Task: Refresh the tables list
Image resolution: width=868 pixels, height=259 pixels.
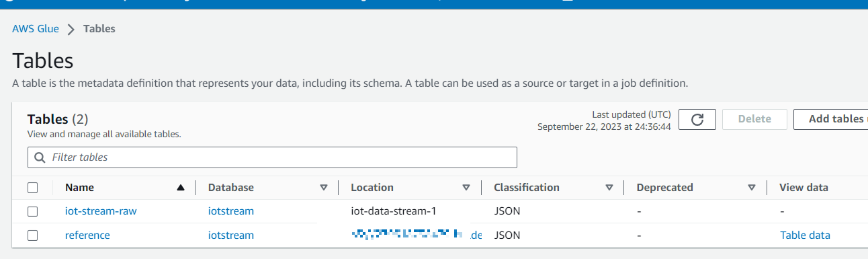Action: (697, 119)
